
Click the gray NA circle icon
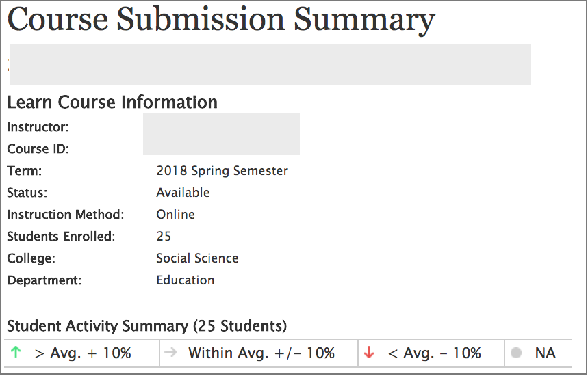[516, 353]
